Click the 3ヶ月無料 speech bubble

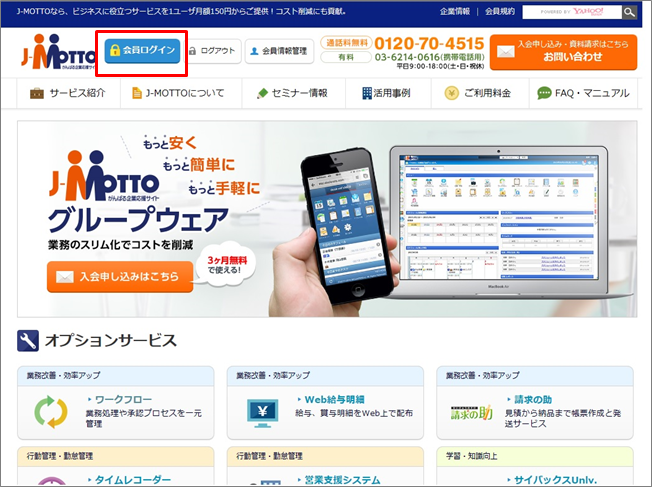226,265
